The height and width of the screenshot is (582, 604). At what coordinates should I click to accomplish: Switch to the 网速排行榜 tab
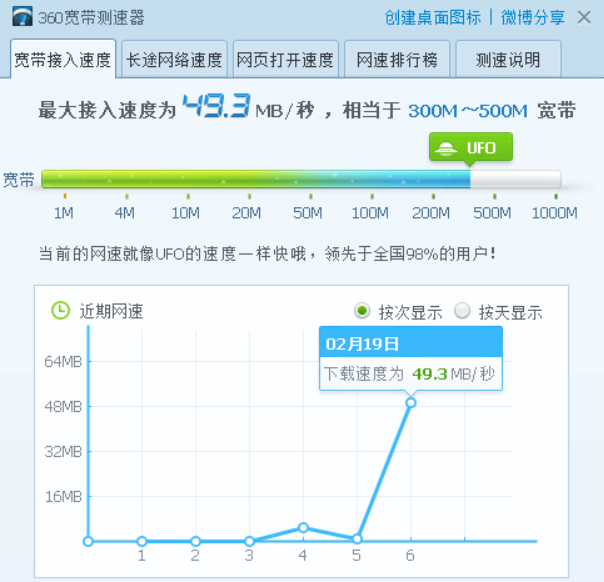(397, 59)
